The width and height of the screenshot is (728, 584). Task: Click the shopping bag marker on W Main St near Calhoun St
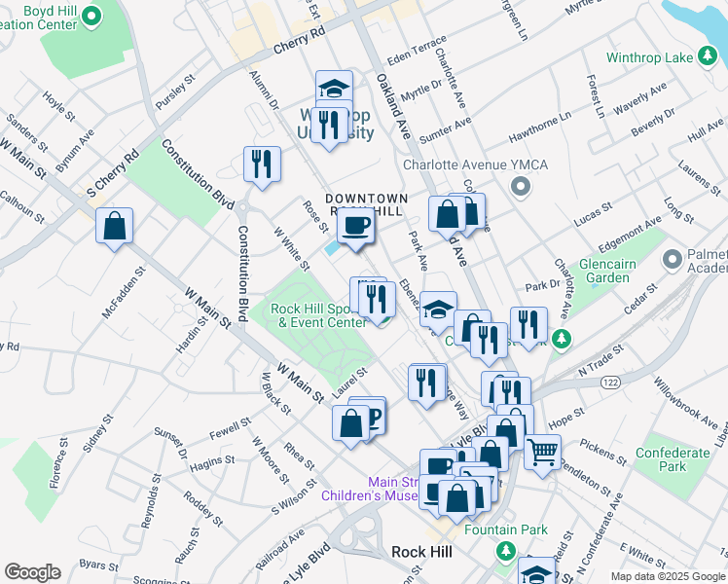(114, 229)
